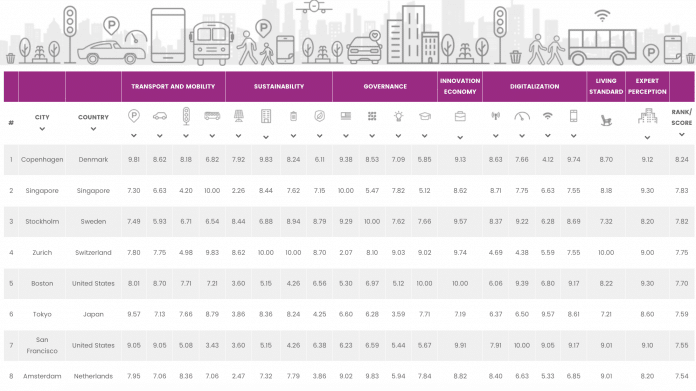This screenshot has width=696, height=391.
Task: Click the speedometer column icon
Action: click(522, 116)
